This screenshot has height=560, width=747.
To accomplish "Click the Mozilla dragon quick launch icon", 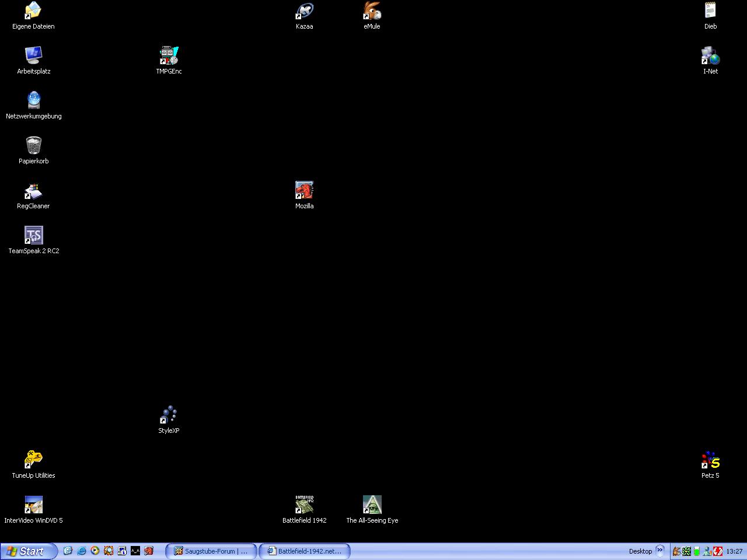I will pos(149,551).
